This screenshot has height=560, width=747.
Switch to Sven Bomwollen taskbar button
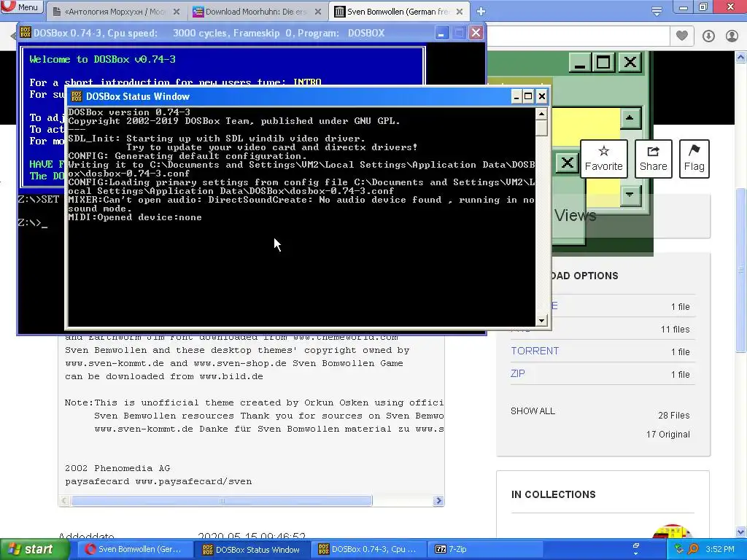pyautogui.click(x=135, y=549)
